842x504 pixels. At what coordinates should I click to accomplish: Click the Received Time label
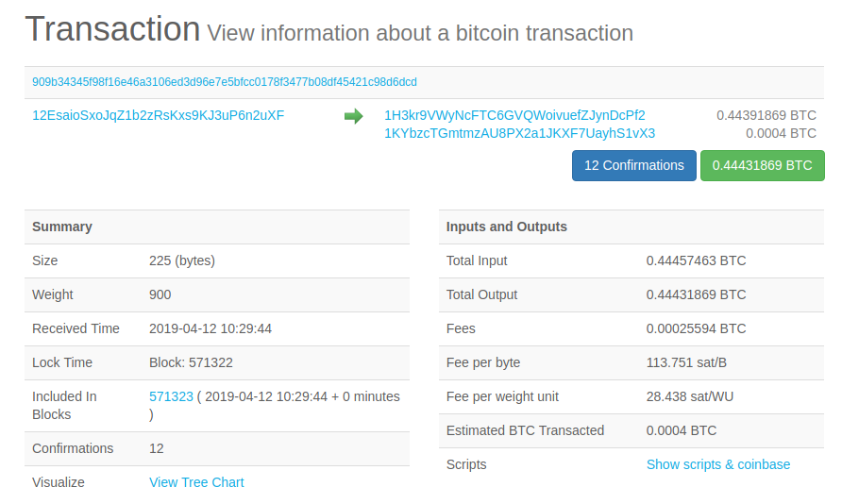pos(76,328)
